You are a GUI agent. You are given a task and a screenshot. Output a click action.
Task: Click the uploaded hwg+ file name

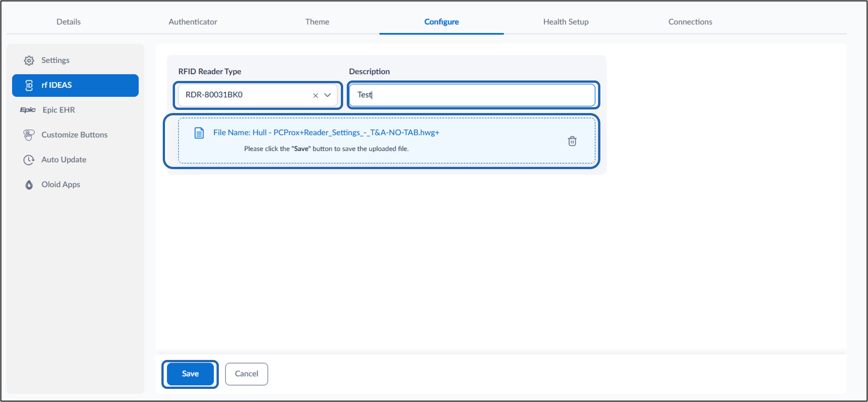326,132
